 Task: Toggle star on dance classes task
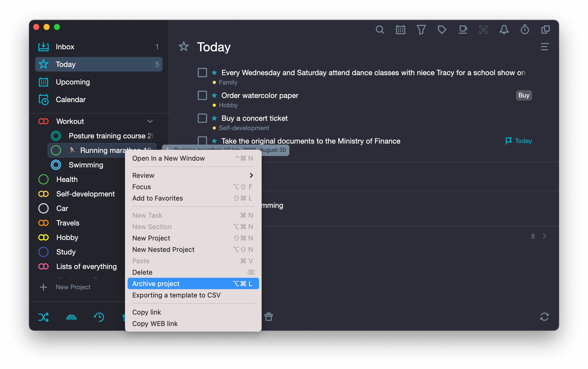tap(214, 73)
